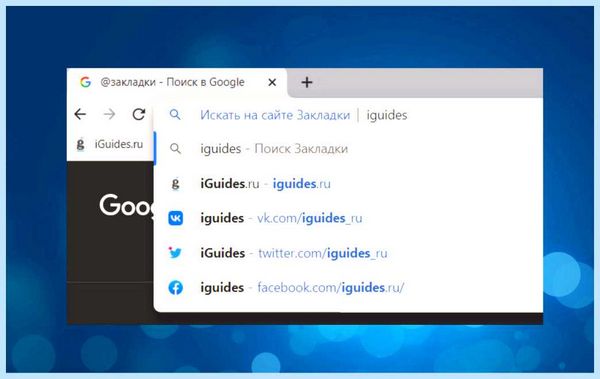Click the iGuides favicon in bookmarks bar

click(80, 144)
